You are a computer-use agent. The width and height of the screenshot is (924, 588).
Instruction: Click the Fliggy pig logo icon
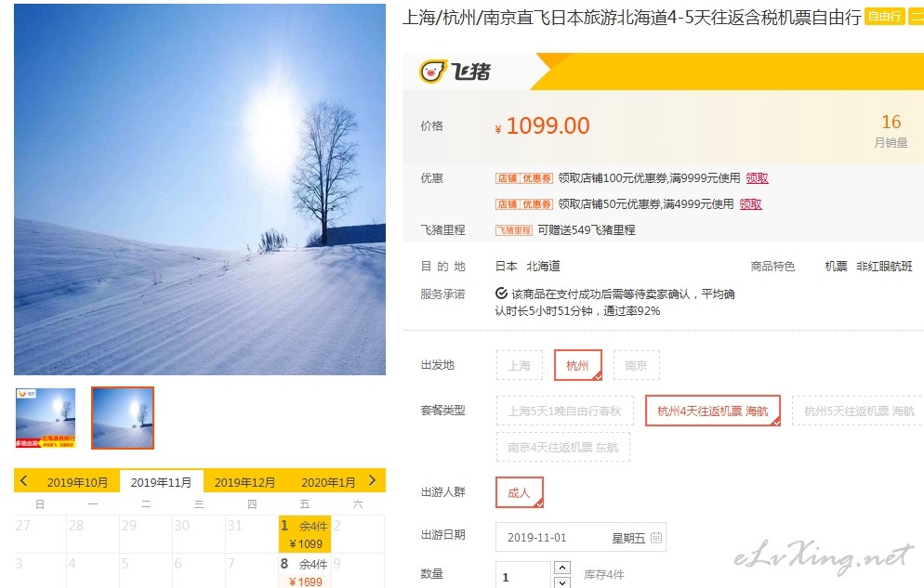pos(432,72)
